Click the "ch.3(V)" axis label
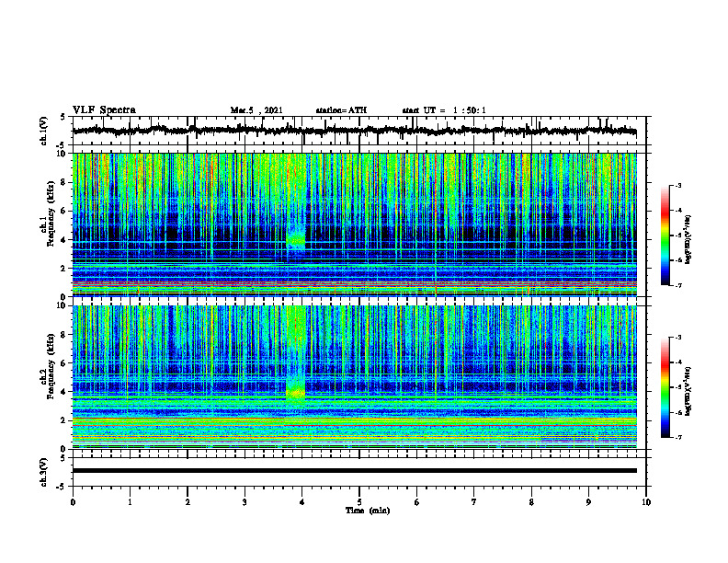728x563 pixels. pyautogui.click(x=44, y=472)
